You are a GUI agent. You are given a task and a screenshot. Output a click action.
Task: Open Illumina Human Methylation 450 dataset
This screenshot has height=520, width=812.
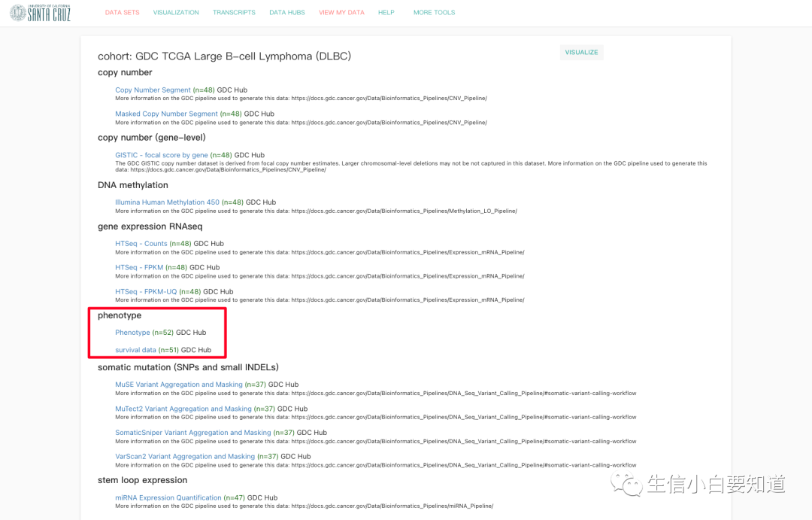(167, 202)
